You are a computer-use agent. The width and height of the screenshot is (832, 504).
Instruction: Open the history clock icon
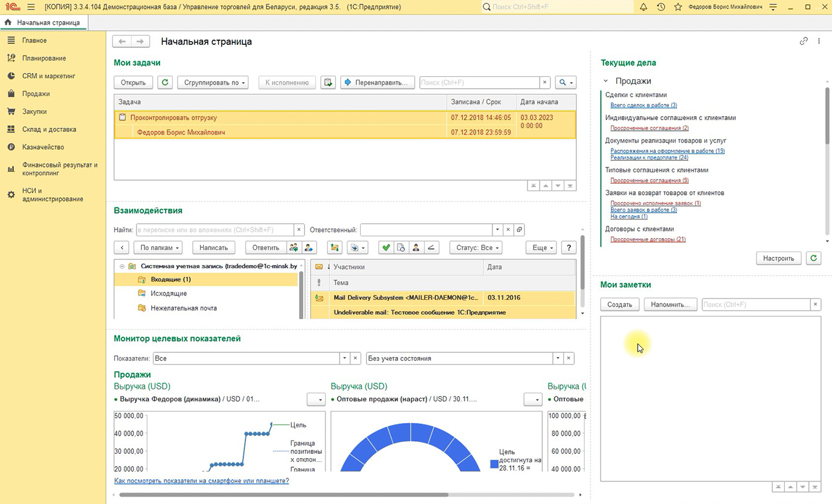click(x=660, y=7)
